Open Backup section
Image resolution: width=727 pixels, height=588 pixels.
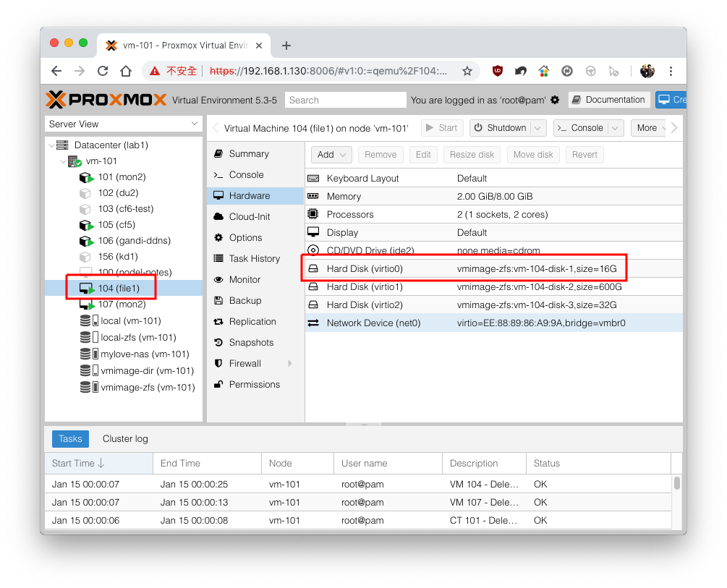255,300
